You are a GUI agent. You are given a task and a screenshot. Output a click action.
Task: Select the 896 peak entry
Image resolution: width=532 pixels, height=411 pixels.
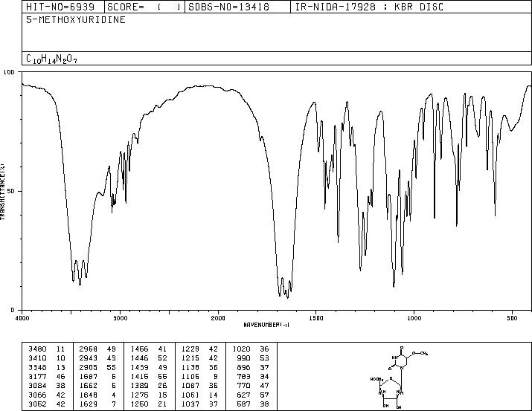(253, 367)
